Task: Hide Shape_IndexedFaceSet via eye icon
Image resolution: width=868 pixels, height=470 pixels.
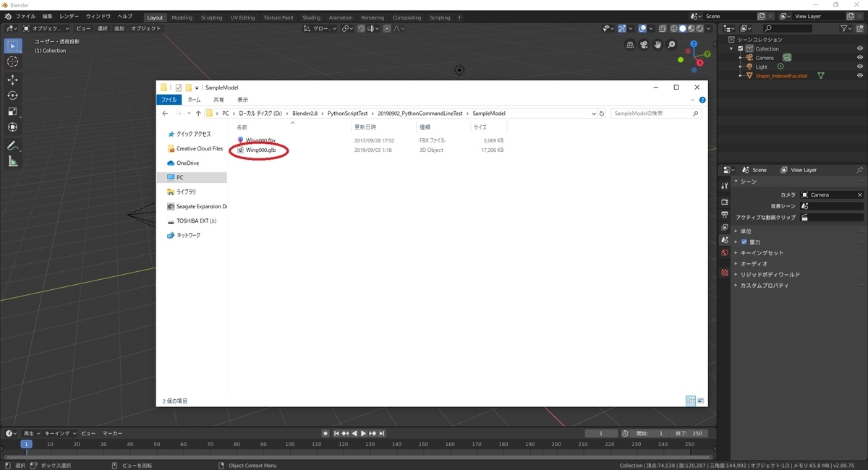Action: [x=860, y=75]
